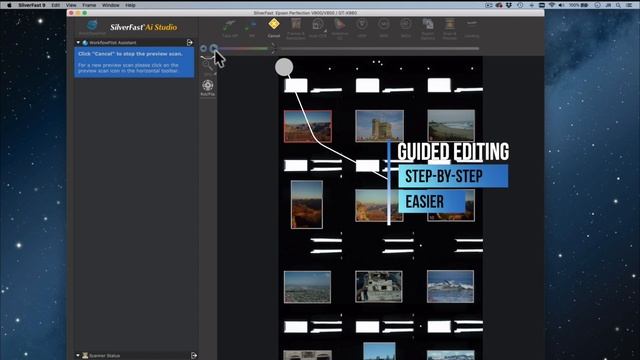The width and height of the screenshot is (640, 360).
Task: Click the Loading icon at the toolbar's end
Action: [472, 24]
